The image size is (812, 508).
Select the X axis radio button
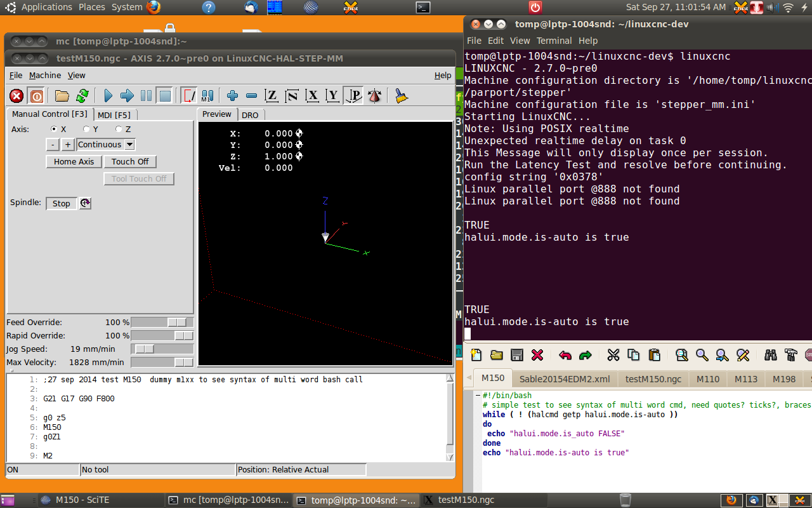pyautogui.click(x=54, y=129)
